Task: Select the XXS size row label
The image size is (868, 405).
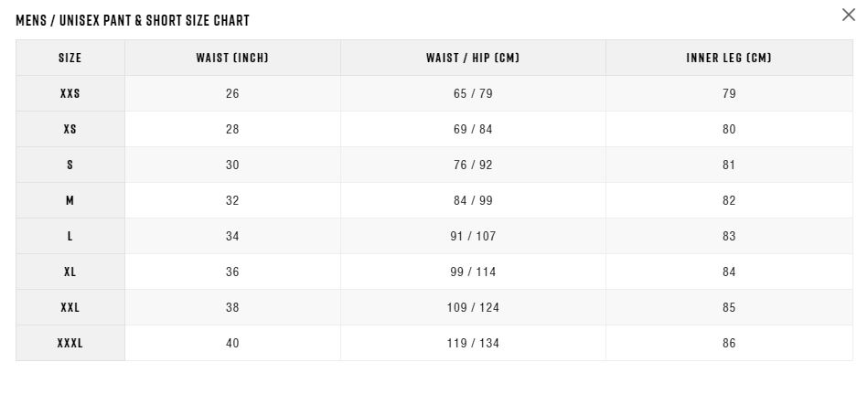Action: 70,93
